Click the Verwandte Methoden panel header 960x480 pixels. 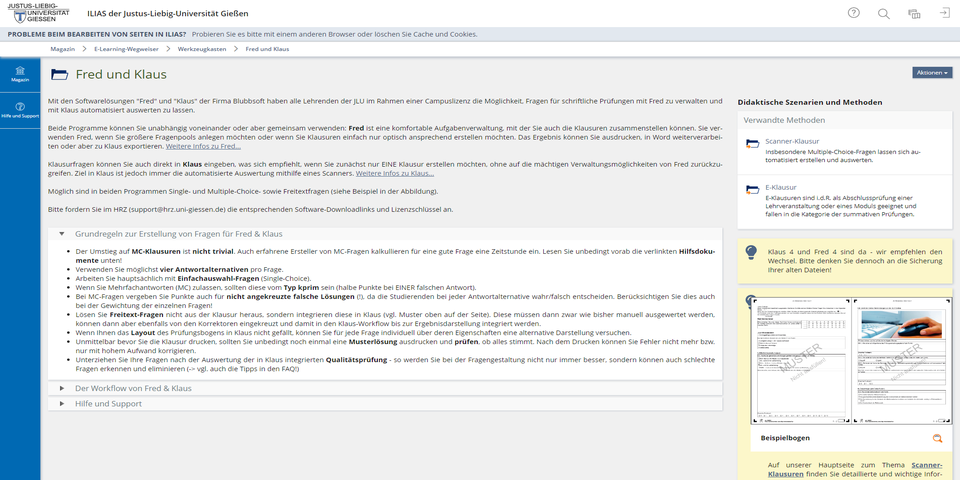pyautogui.click(x=845, y=120)
